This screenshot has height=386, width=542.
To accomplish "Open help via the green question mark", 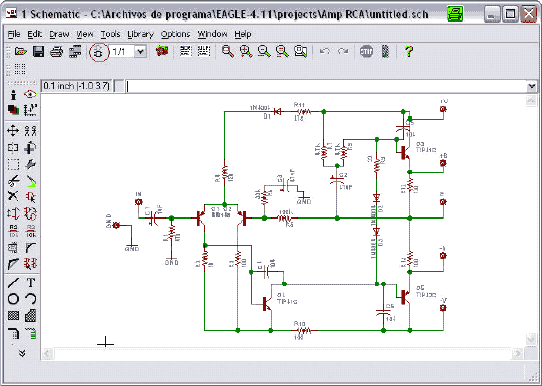I will tap(409, 51).
